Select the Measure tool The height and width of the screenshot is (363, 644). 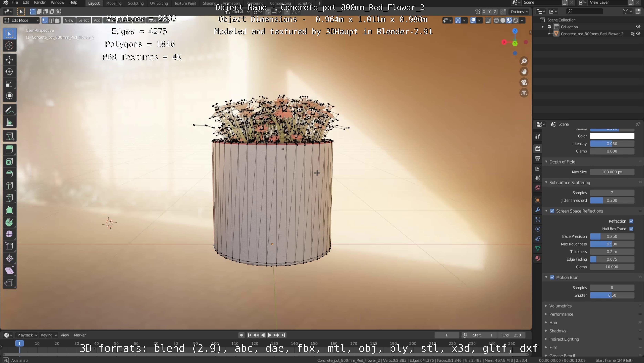(9, 122)
